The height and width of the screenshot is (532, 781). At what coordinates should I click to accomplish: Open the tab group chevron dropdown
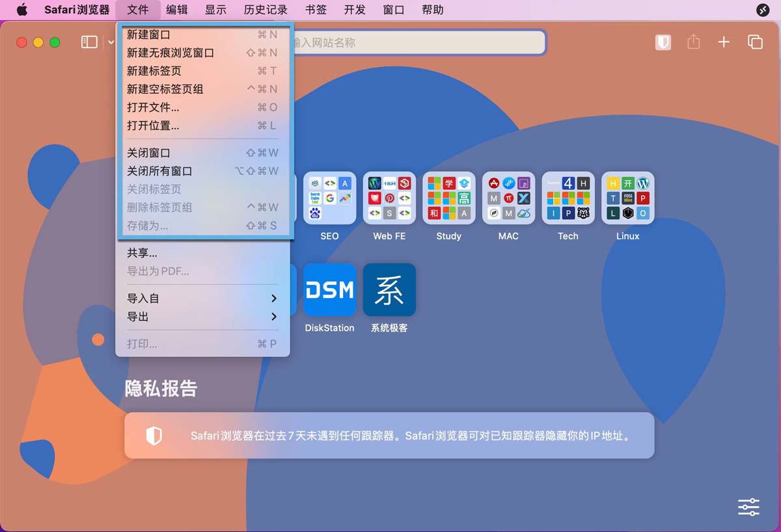click(x=109, y=42)
